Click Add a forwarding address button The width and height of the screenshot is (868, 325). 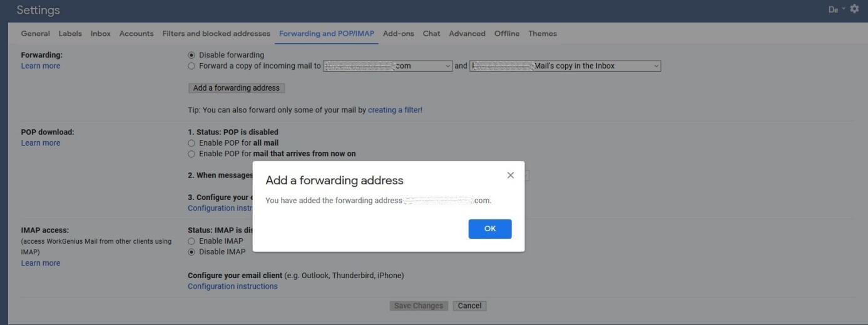237,88
